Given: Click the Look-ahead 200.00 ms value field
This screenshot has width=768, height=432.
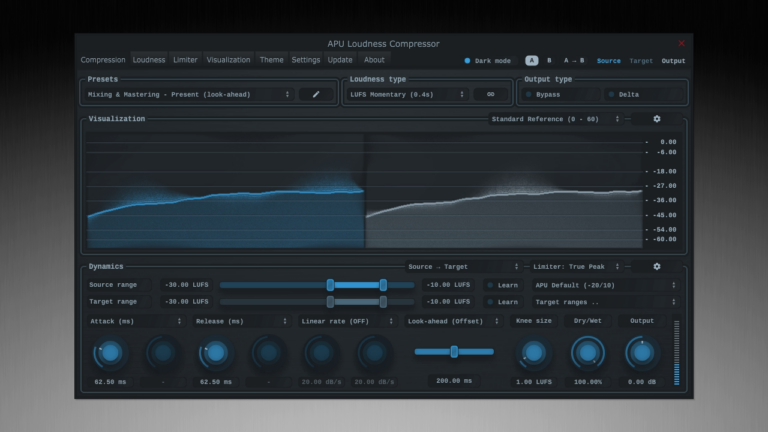Looking at the screenshot, I should pyautogui.click(x=454, y=381).
